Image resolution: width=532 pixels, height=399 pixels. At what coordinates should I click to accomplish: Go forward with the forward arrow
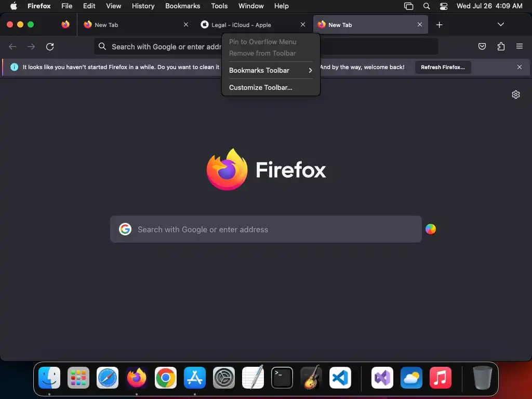(31, 46)
